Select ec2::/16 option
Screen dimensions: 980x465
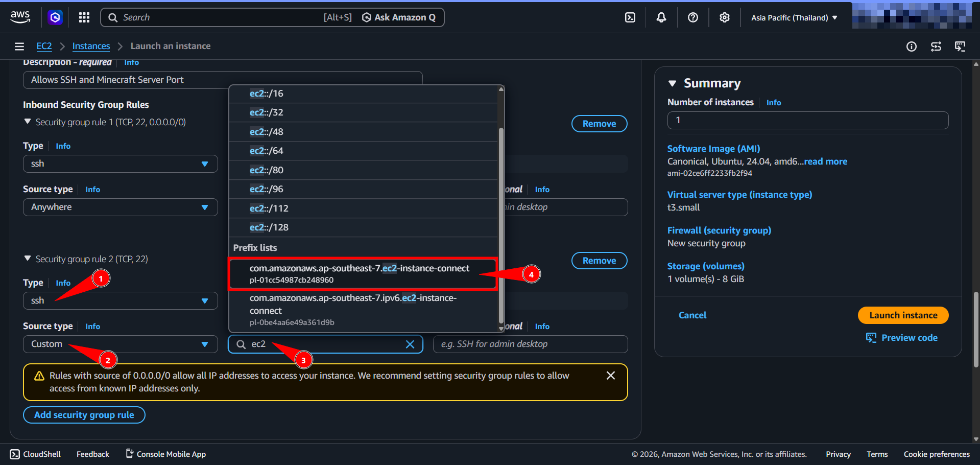pyautogui.click(x=363, y=94)
